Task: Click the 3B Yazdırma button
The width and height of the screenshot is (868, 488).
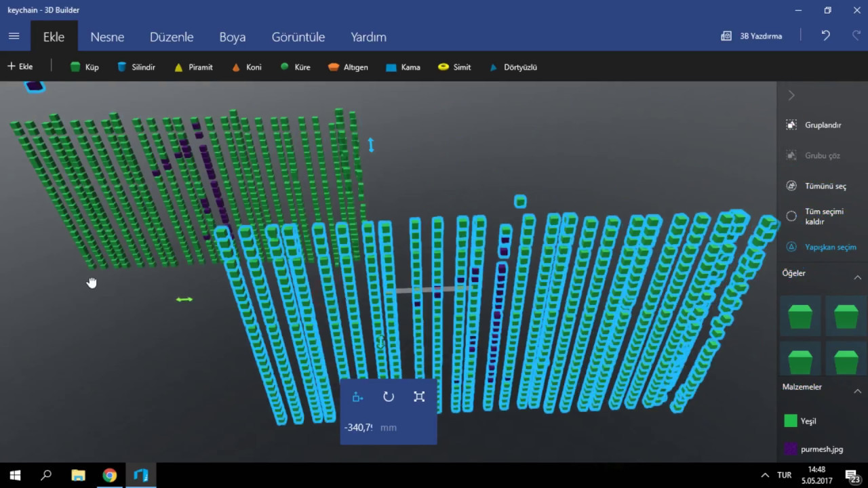Action: click(x=751, y=36)
